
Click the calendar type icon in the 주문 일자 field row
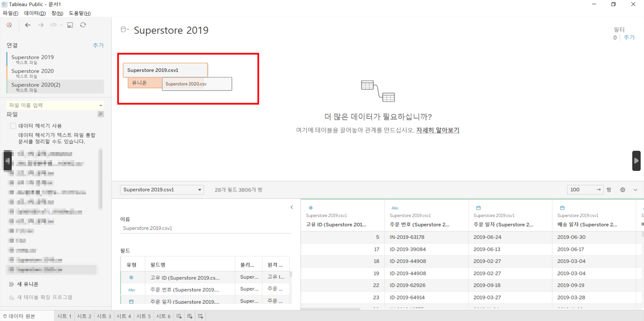coord(131,302)
